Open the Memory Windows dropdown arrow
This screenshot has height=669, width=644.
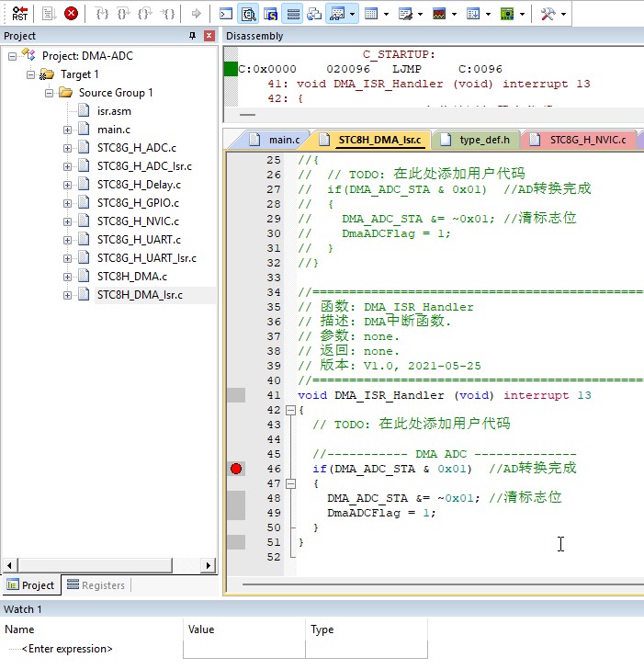tap(386, 14)
